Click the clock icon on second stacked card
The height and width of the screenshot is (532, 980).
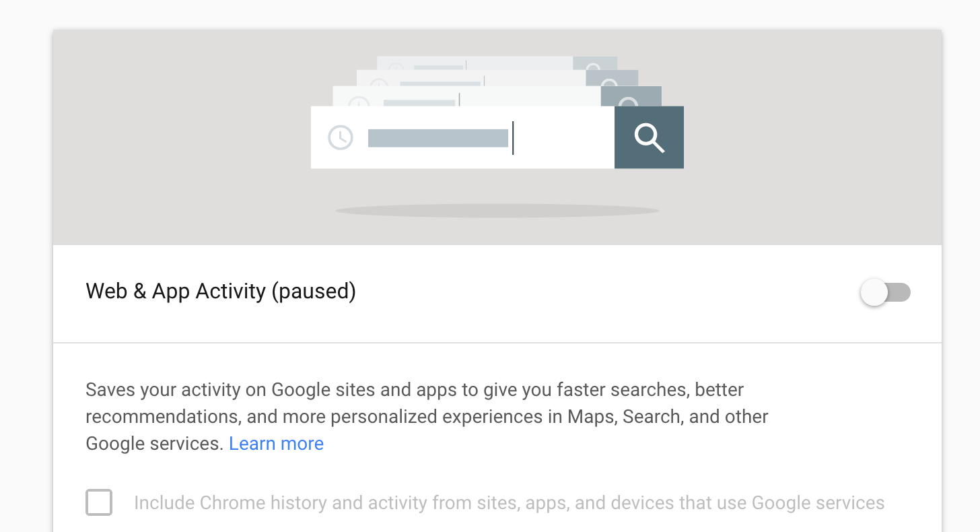coord(359,102)
